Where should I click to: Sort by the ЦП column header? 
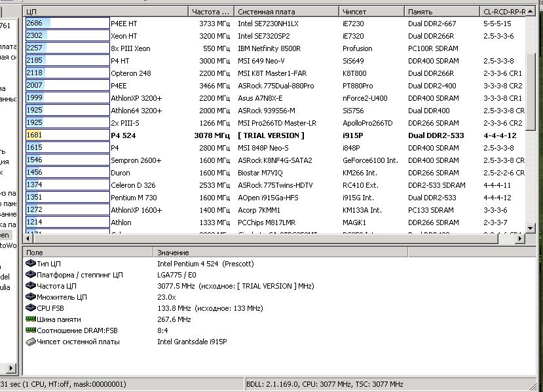tap(105, 12)
